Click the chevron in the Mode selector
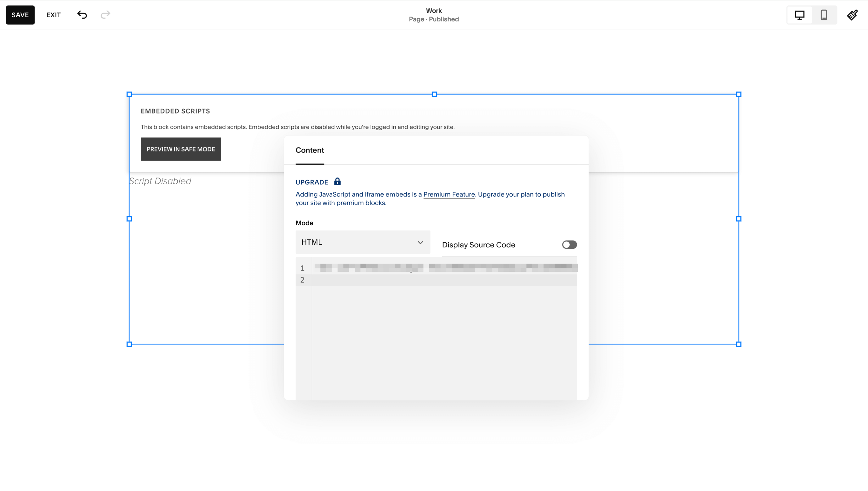 420,242
